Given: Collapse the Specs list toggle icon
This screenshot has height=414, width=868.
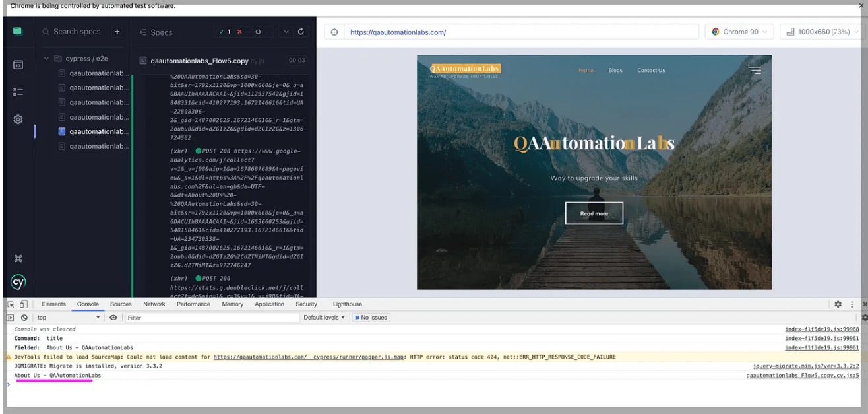Looking at the screenshot, I should pos(142,32).
